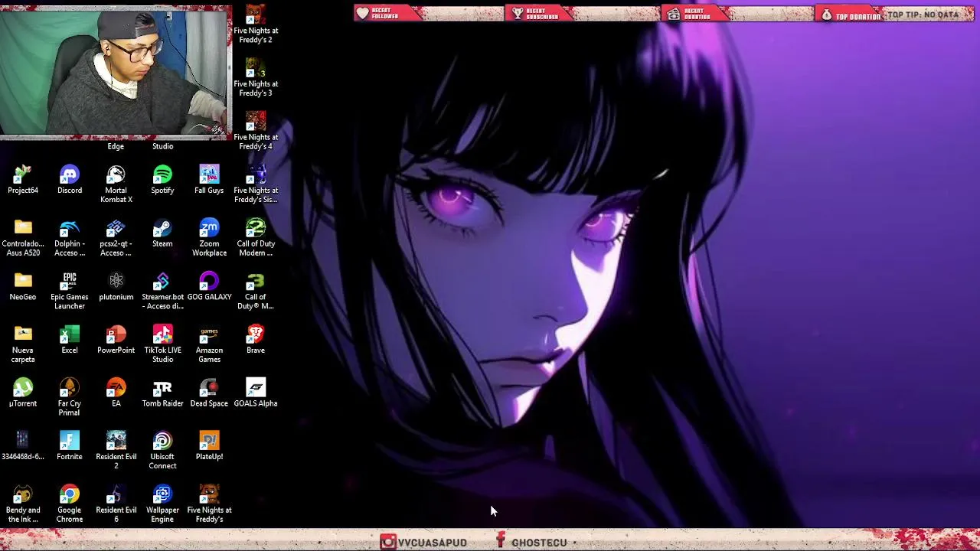The image size is (980, 551).
Task: Click the Bendy and the Ink icon
Action: pyautogui.click(x=23, y=504)
